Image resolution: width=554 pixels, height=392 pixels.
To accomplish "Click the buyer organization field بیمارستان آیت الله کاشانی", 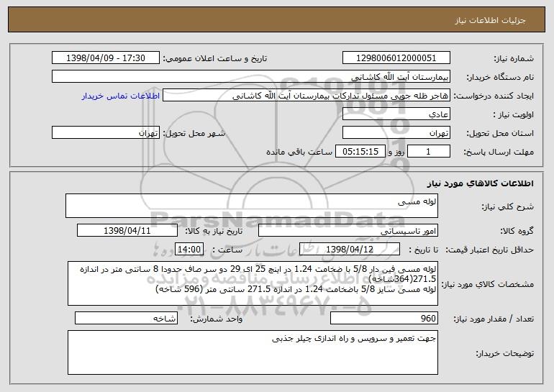I will point(251,77).
